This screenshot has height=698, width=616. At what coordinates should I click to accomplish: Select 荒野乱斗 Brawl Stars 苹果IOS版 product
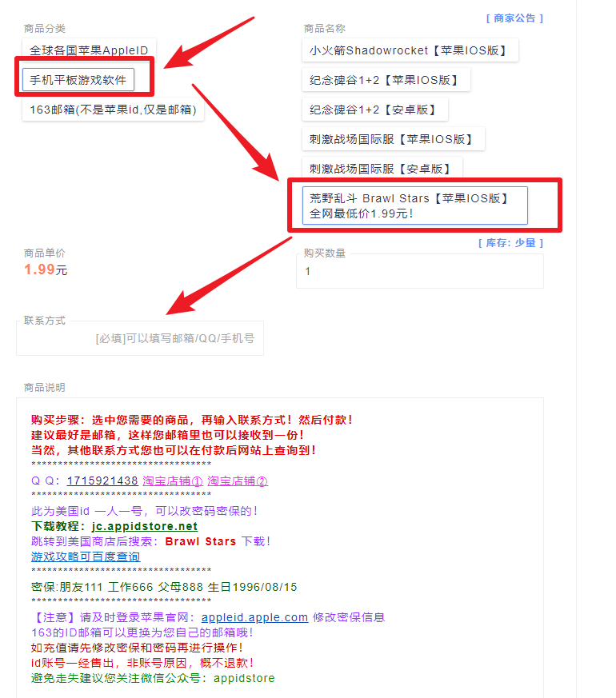tap(414, 205)
